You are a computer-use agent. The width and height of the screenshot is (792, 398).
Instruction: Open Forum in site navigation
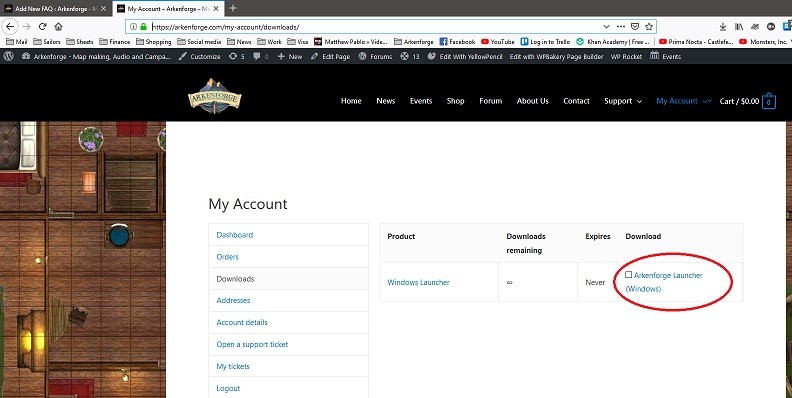tap(490, 101)
